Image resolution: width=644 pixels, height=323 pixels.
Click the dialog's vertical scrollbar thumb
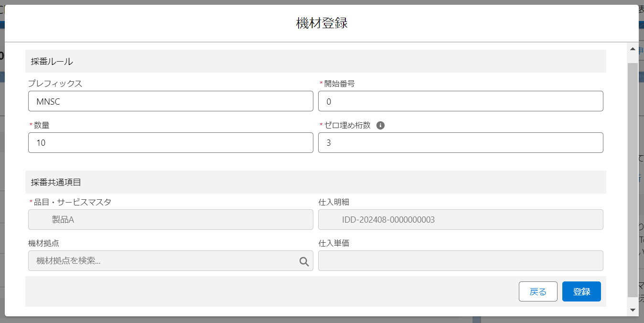(633, 177)
